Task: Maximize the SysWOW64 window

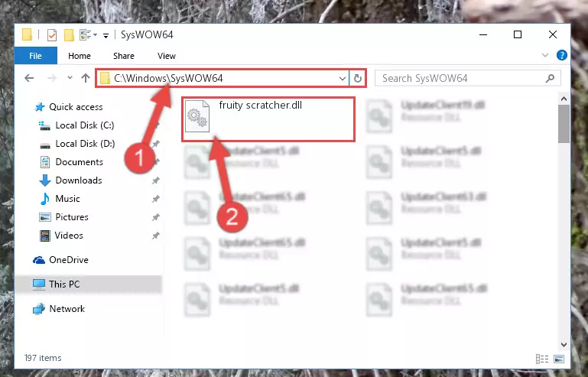Action: (x=518, y=35)
